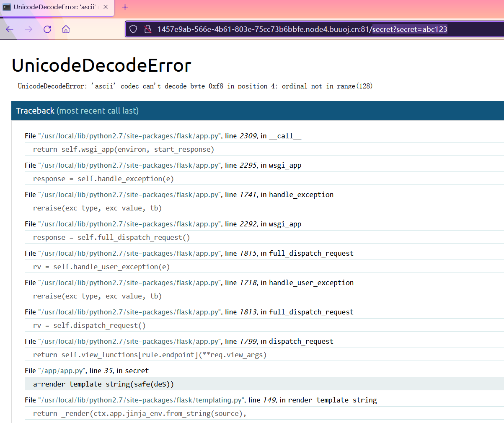Select the UnicodeDecodeError browser tab

[x=52, y=7]
